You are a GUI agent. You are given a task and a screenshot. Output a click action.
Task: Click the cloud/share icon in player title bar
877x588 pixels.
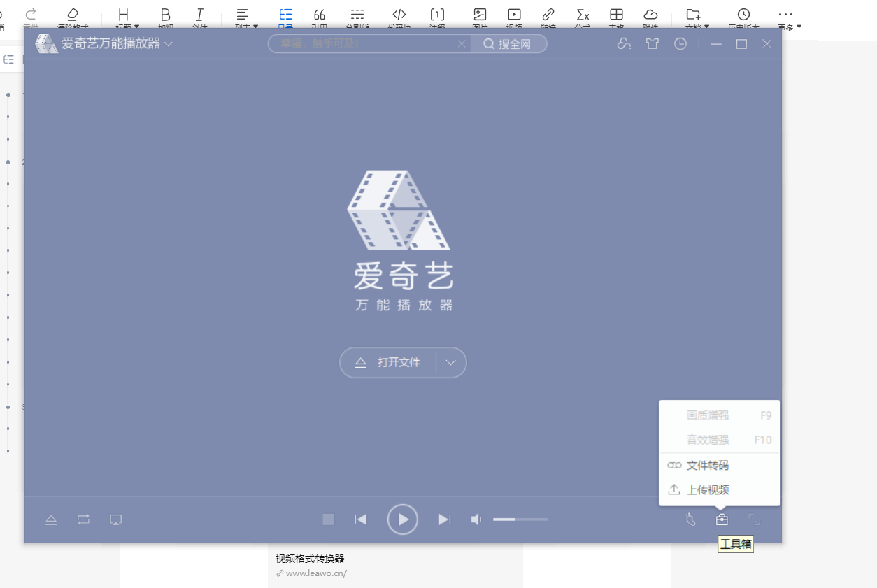624,44
